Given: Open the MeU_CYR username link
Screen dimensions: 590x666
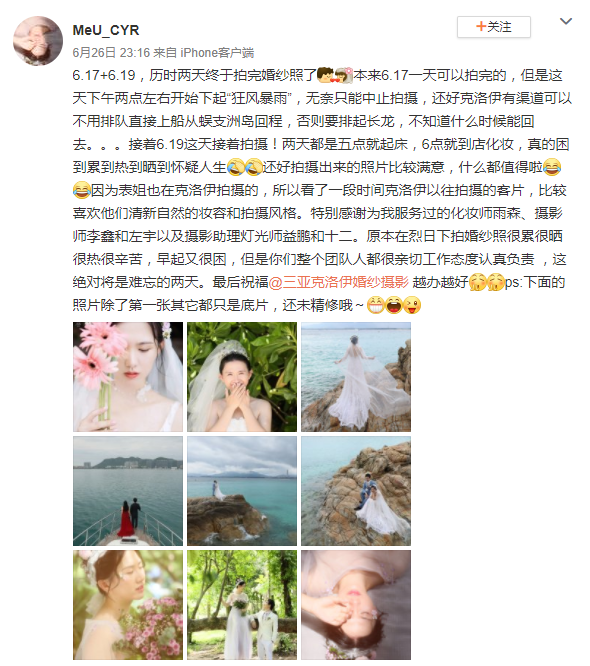Looking at the screenshot, I should pyautogui.click(x=106, y=30).
